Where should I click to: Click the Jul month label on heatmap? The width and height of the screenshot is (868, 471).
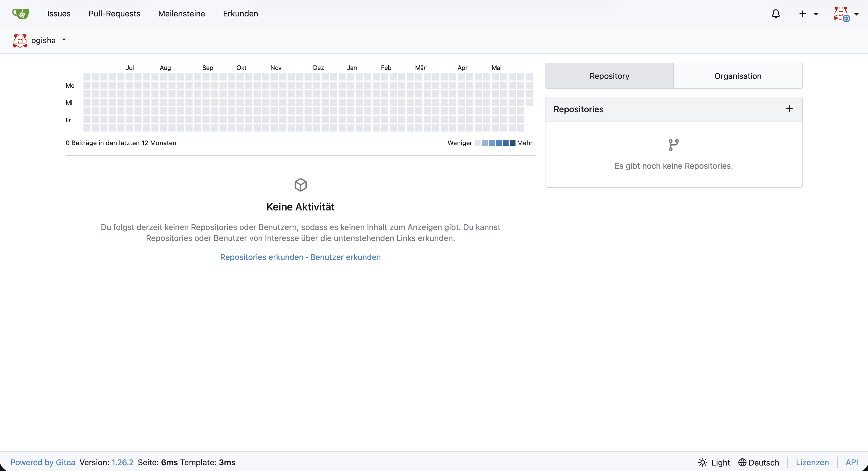[x=130, y=68]
